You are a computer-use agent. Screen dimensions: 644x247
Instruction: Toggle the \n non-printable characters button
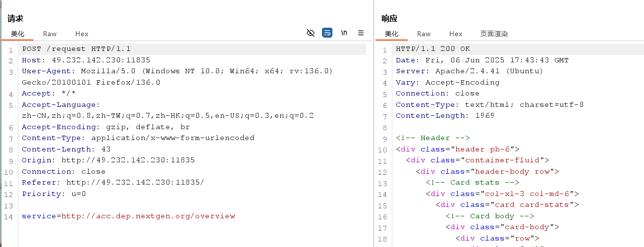tap(344, 33)
